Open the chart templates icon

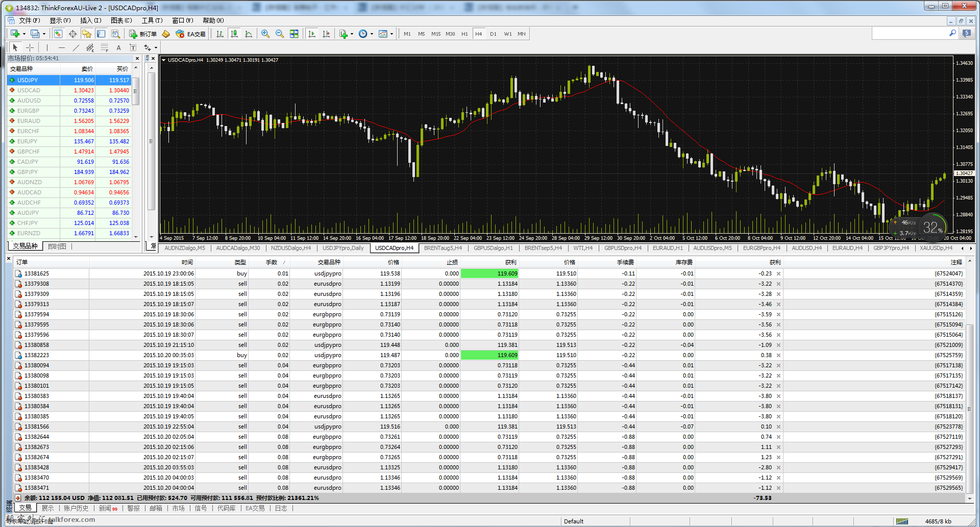coord(383,34)
